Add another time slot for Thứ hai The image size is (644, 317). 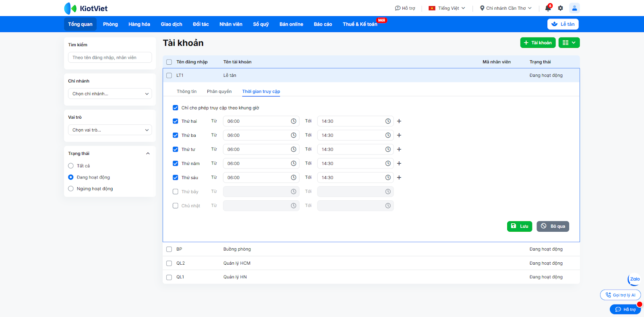pyautogui.click(x=399, y=121)
